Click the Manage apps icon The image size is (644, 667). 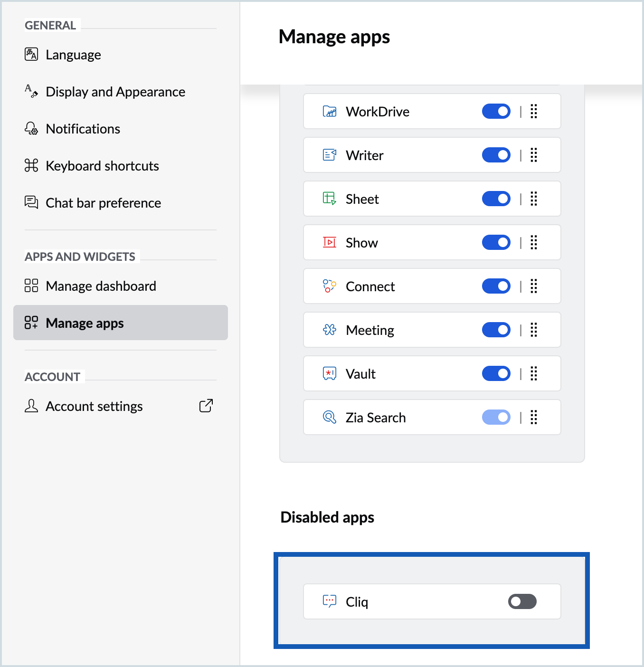coord(31,323)
